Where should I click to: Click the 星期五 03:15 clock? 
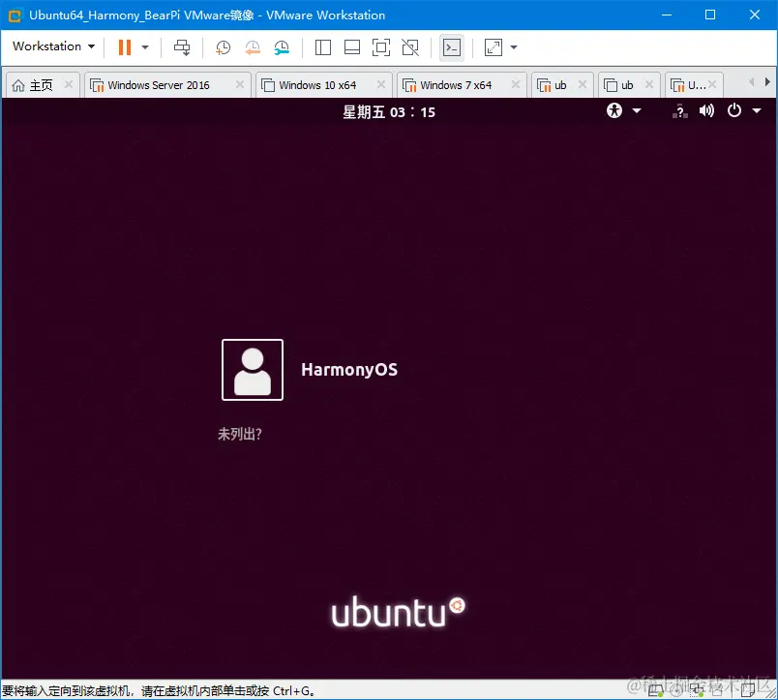(x=389, y=112)
